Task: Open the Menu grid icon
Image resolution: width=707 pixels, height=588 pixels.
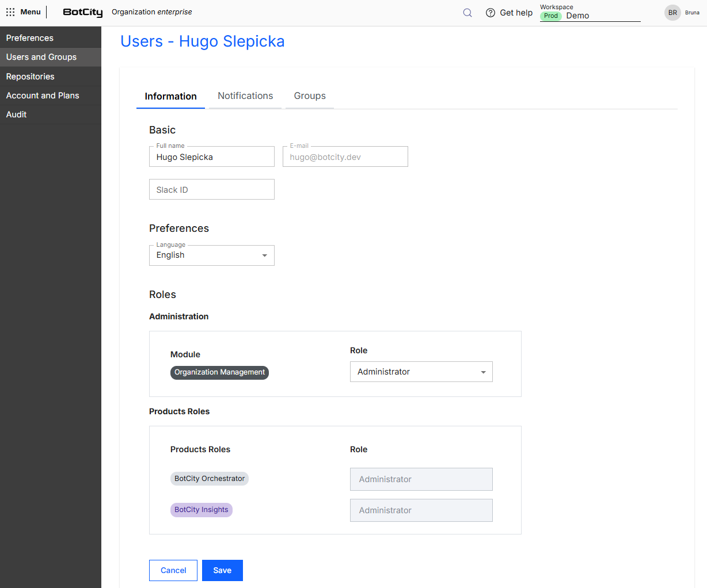Action: pos(10,12)
